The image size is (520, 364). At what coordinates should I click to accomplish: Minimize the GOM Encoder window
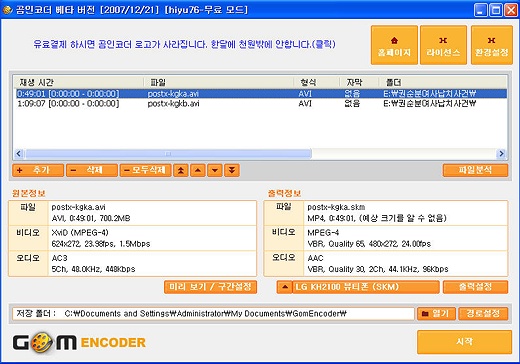click(480, 10)
